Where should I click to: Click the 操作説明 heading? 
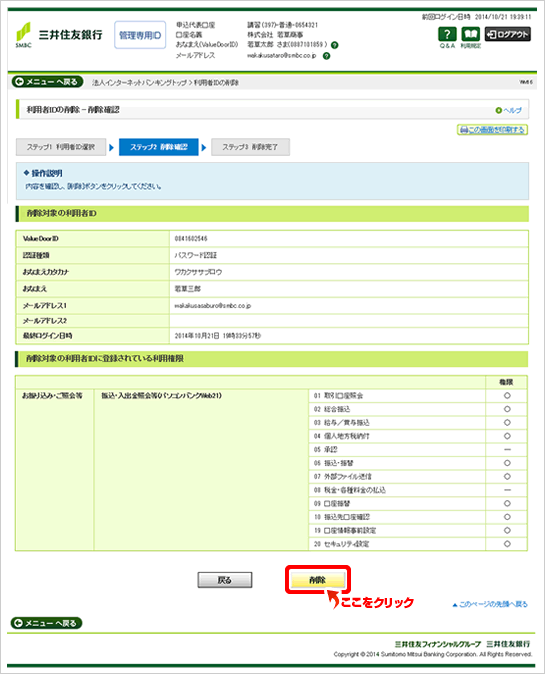tap(43, 173)
